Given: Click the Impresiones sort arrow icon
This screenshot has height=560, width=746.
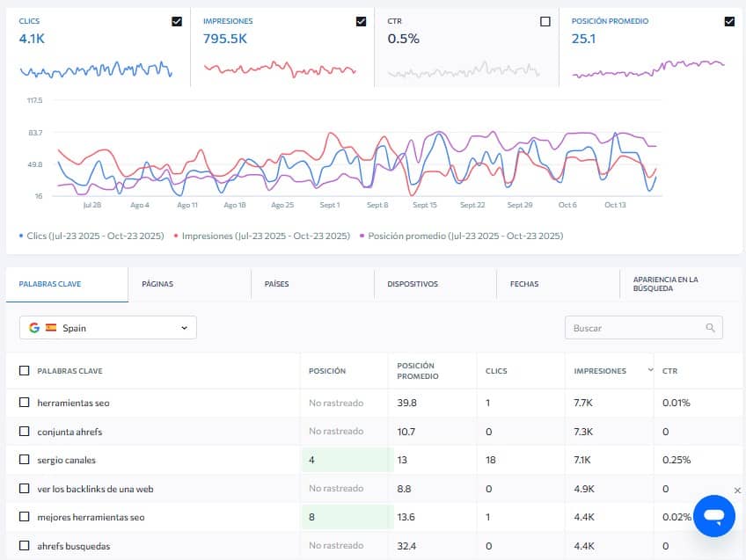Looking at the screenshot, I should pos(651,370).
